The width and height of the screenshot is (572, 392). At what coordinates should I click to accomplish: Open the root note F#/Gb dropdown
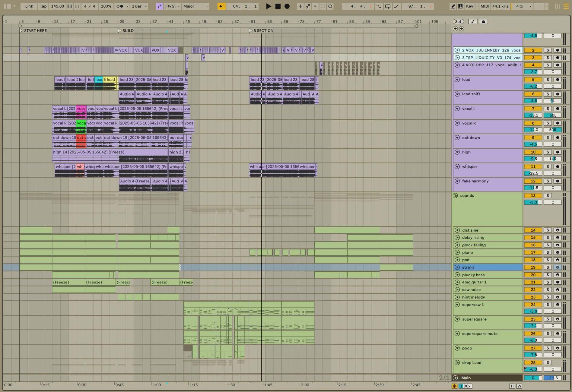[172, 6]
